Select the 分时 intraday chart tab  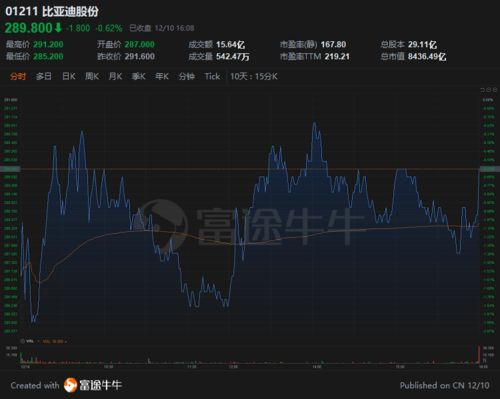pos(18,76)
